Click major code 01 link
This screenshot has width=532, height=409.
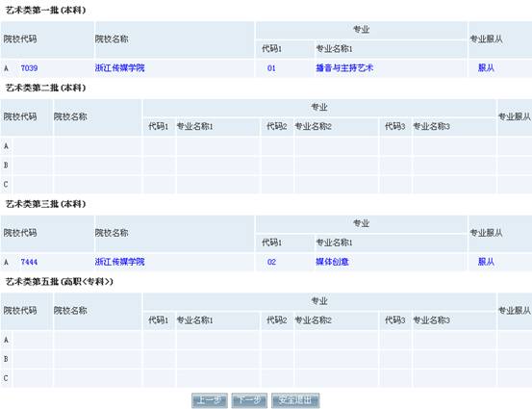pos(271,68)
